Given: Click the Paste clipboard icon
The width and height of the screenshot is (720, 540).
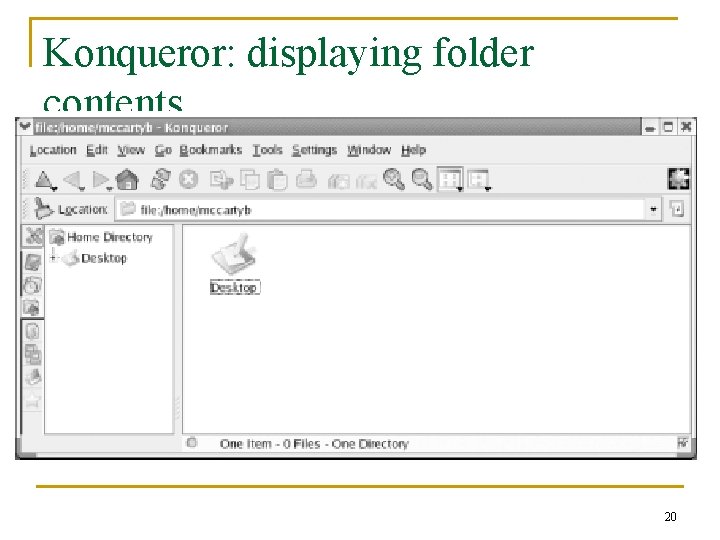Looking at the screenshot, I should tap(277, 180).
